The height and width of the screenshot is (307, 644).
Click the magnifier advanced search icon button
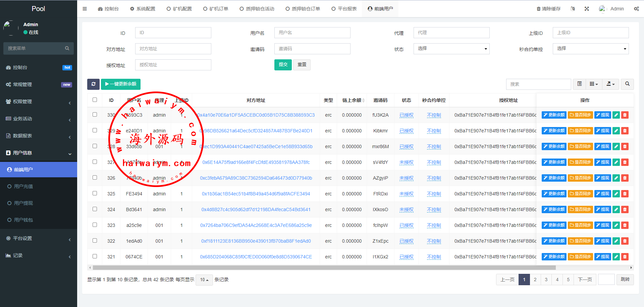coord(627,84)
